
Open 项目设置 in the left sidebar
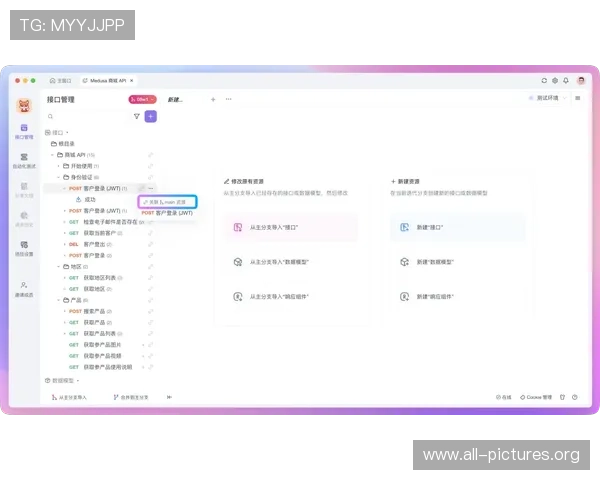click(x=24, y=245)
